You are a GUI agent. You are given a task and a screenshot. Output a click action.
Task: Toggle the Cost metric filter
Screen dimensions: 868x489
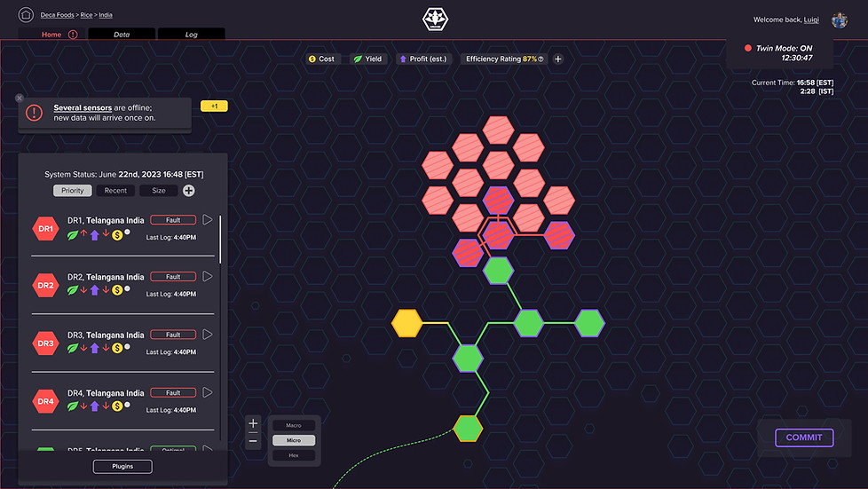(x=321, y=59)
